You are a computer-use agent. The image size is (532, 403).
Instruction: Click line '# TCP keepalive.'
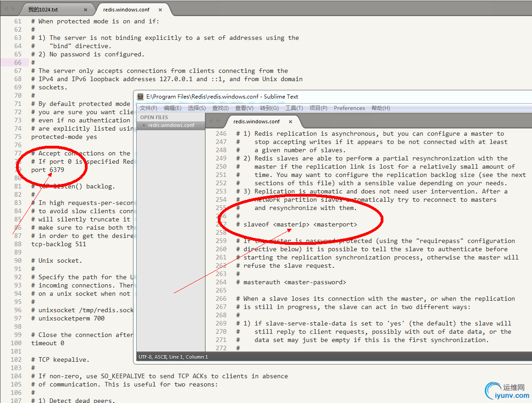click(x=61, y=360)
